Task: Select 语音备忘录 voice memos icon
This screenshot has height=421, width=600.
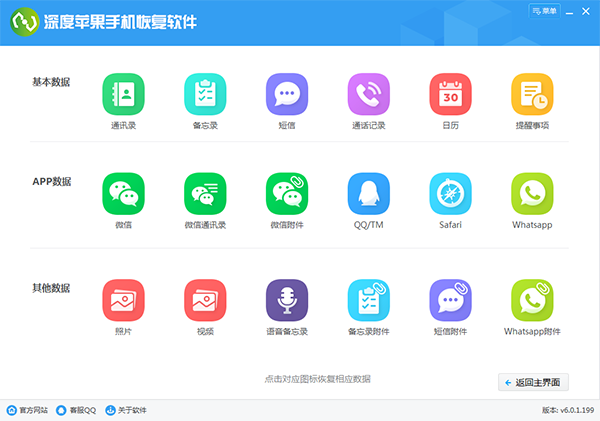Action: point(286,299)
